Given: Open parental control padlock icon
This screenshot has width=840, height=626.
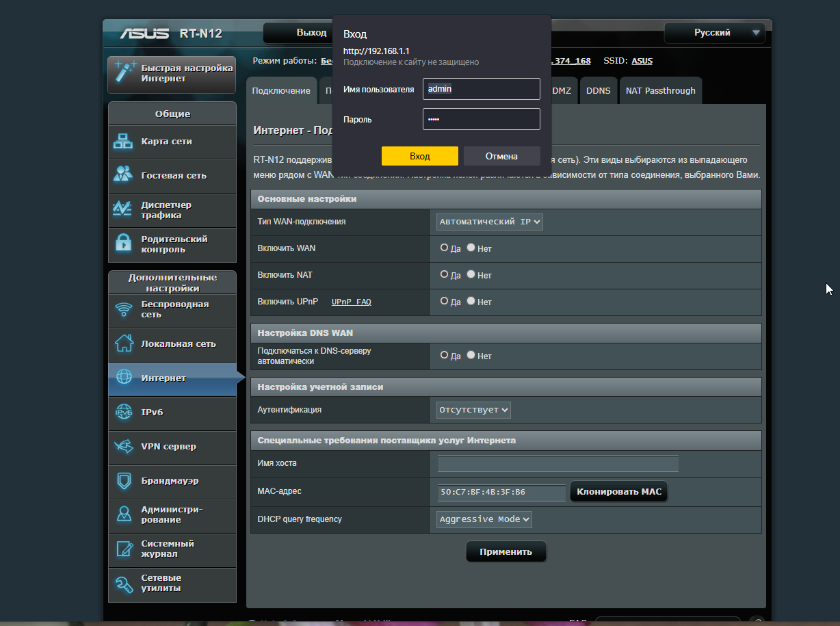Looking at the screenshot, I should [123, 244].
